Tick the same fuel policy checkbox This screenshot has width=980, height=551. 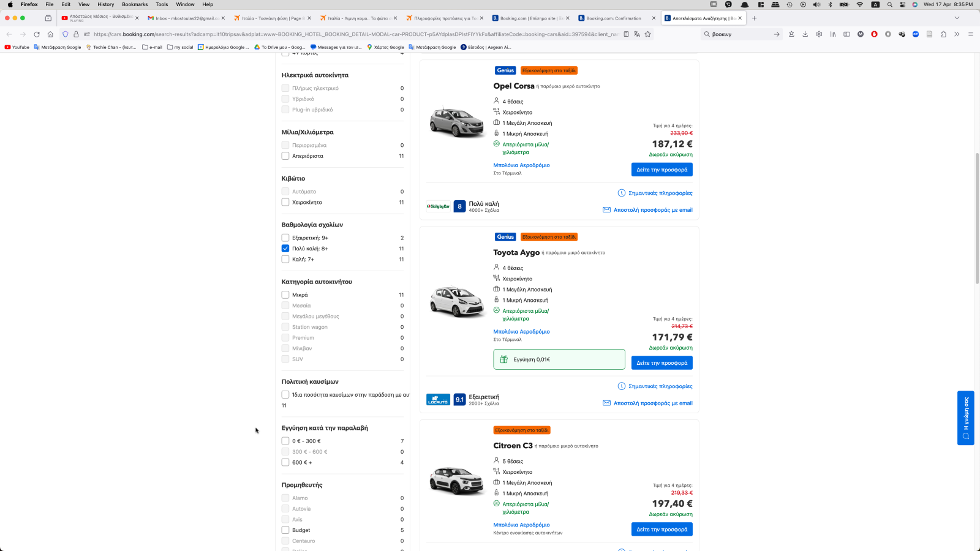[285, 395]
